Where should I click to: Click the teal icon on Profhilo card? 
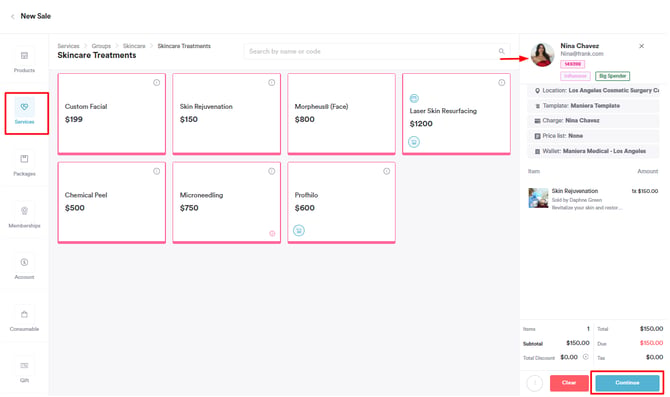click(x=299, y=230)
